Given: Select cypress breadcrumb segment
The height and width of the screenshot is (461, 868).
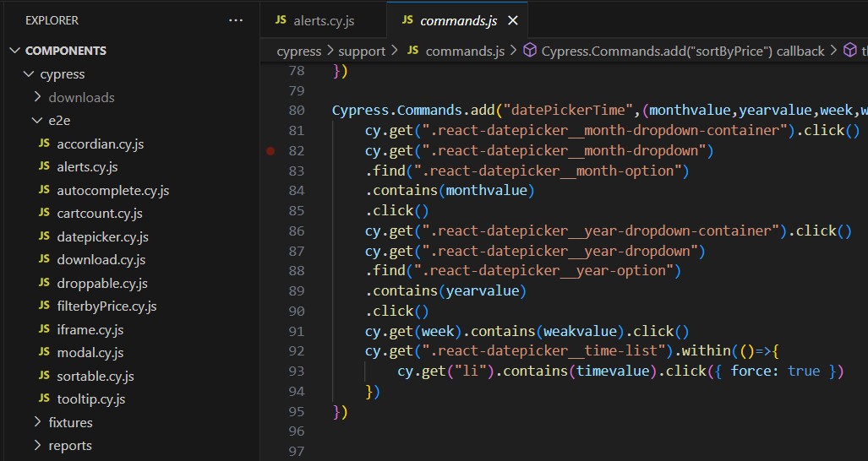Looking at the screenshot, I should (299, 52).
